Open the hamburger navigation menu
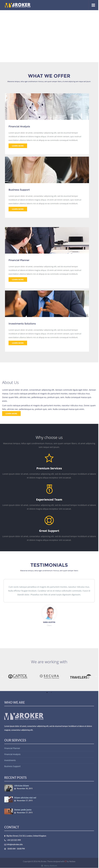 pos(93,5)
